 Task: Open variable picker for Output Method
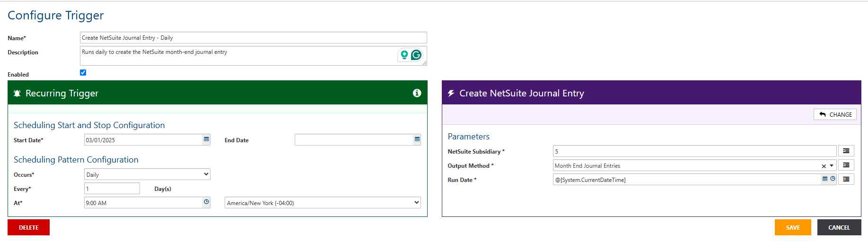846,165
